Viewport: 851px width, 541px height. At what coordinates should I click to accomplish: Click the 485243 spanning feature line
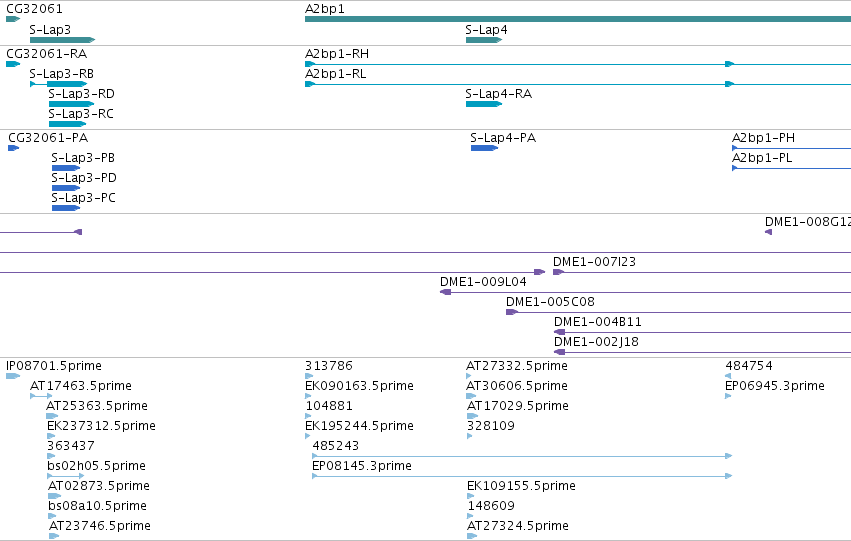522,456
